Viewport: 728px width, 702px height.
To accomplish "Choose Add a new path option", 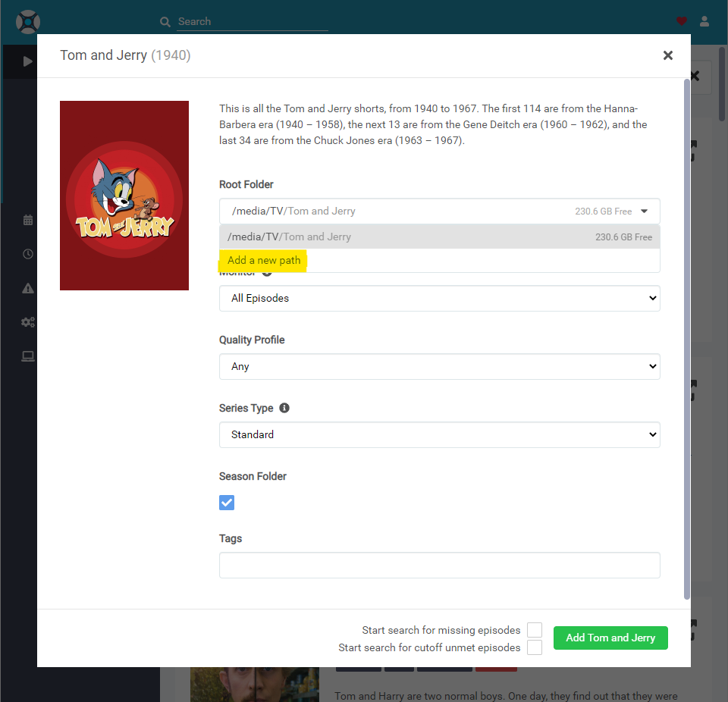I will coord(264,260).
